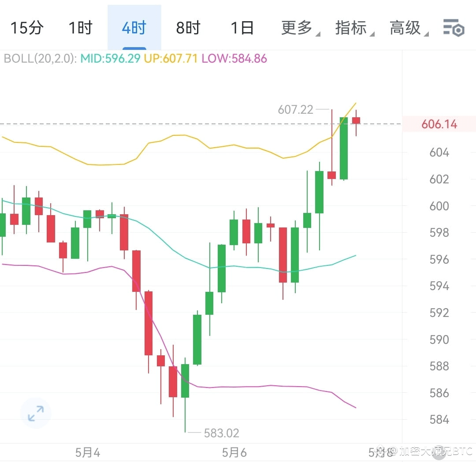Click the 607.22 high price label
This screenshot has width=476, height=462.
(295, 109)
